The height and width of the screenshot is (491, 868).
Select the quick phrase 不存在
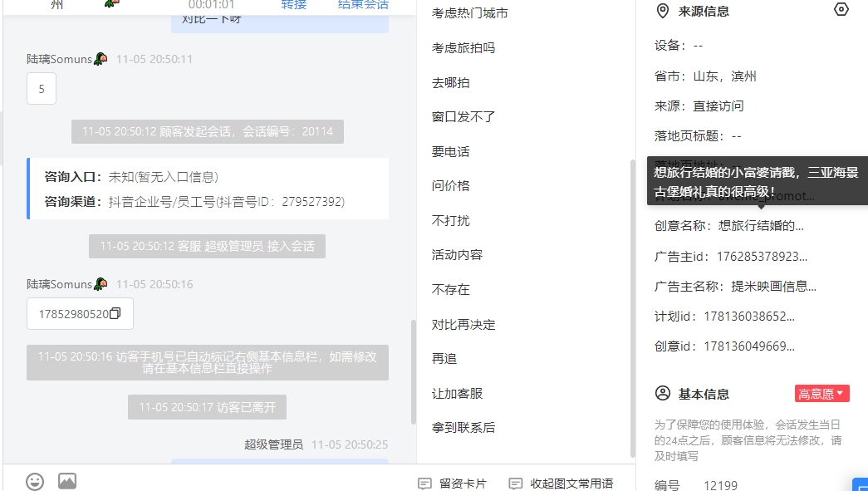pos(450,289)
